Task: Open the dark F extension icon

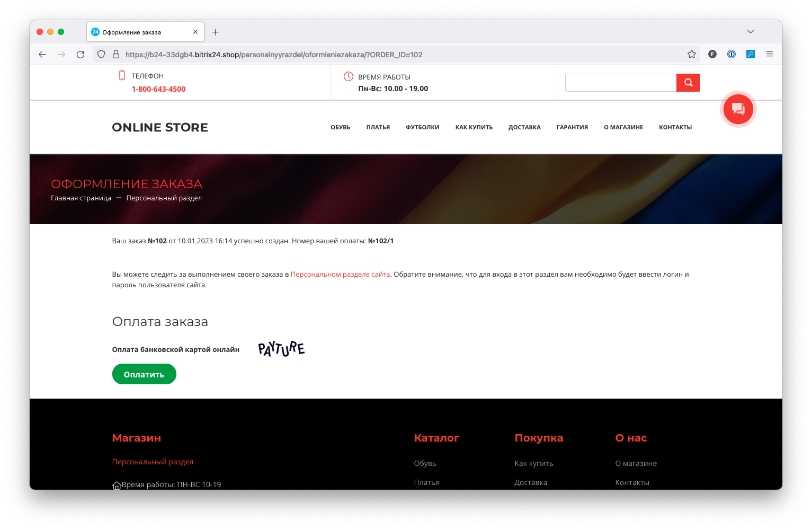Action: click(712, 54)
